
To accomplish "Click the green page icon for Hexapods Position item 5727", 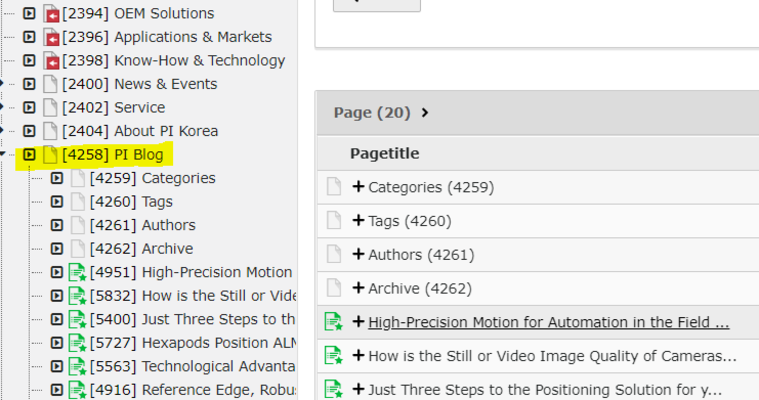I will [x=77, y=343].
